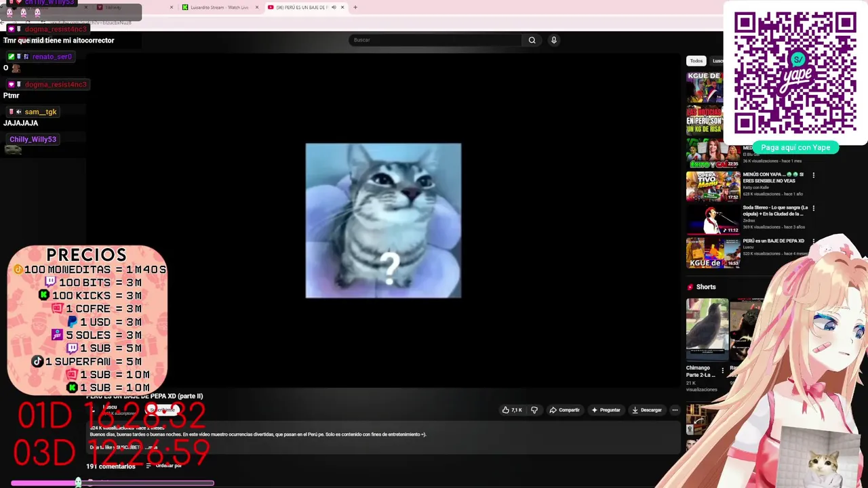This screenshot has width=868, height=488.
Task: Like the video with thumbs-up 7,1 K
Action: 512,410
